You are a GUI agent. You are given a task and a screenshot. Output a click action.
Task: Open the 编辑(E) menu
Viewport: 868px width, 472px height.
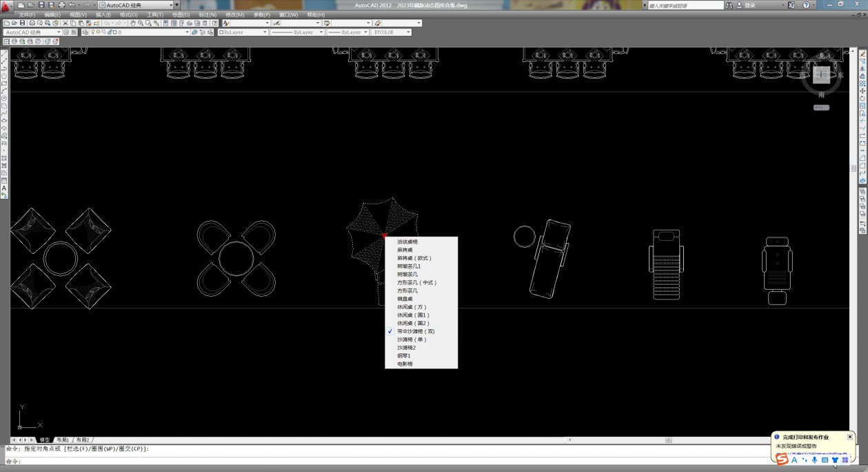point(52,14)
